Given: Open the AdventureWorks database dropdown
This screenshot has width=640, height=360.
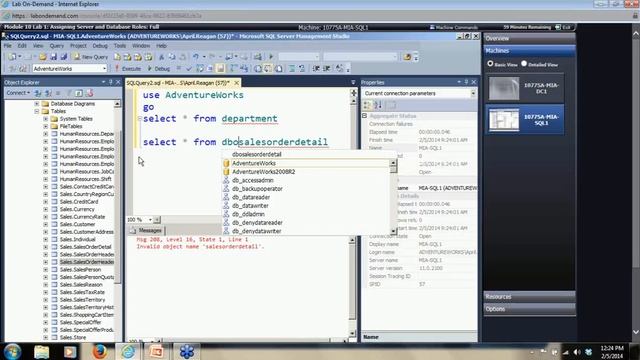Looking at the screenshot, I should point(104,69).
